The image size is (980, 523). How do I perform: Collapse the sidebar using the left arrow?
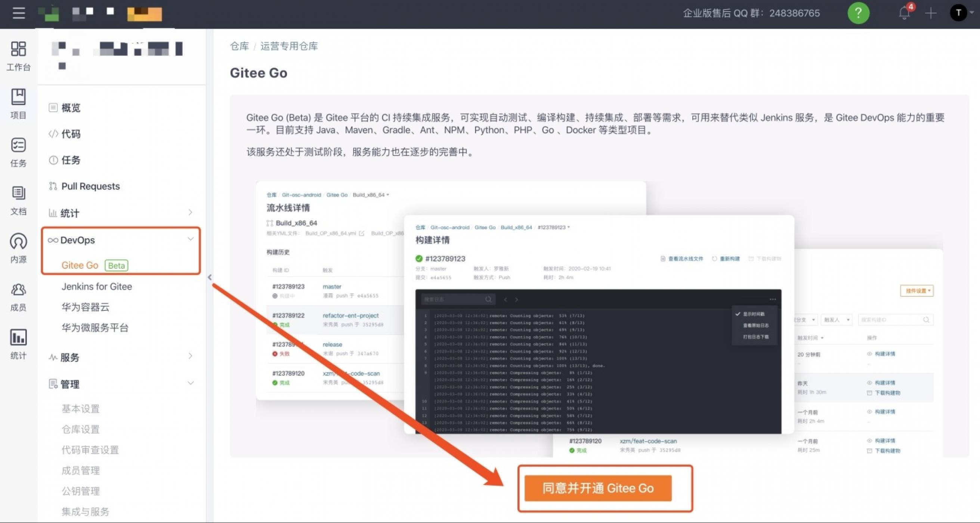210,277
